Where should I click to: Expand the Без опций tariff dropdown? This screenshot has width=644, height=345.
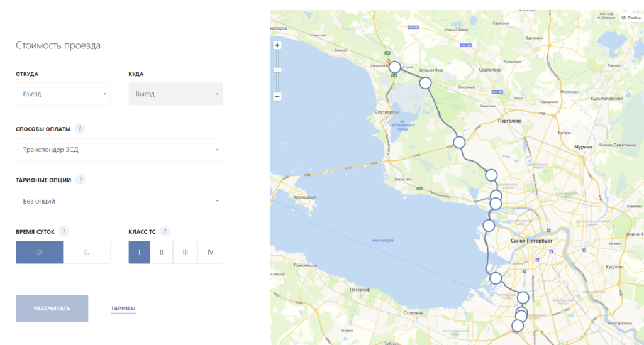coord(119,201)
